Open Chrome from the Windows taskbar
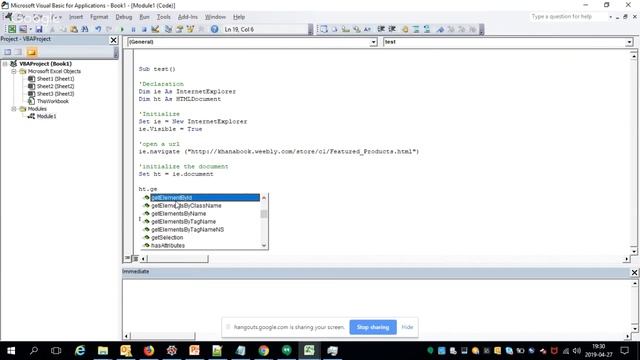This screenshot has width=640, height=360. [x=264, y=350]
